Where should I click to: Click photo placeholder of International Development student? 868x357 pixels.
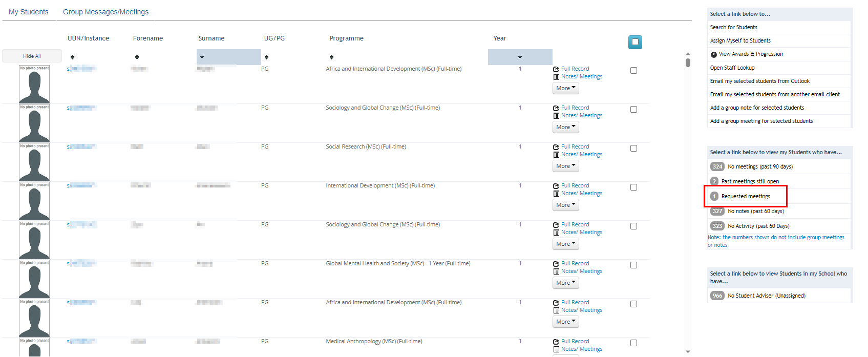coord(34,201)
